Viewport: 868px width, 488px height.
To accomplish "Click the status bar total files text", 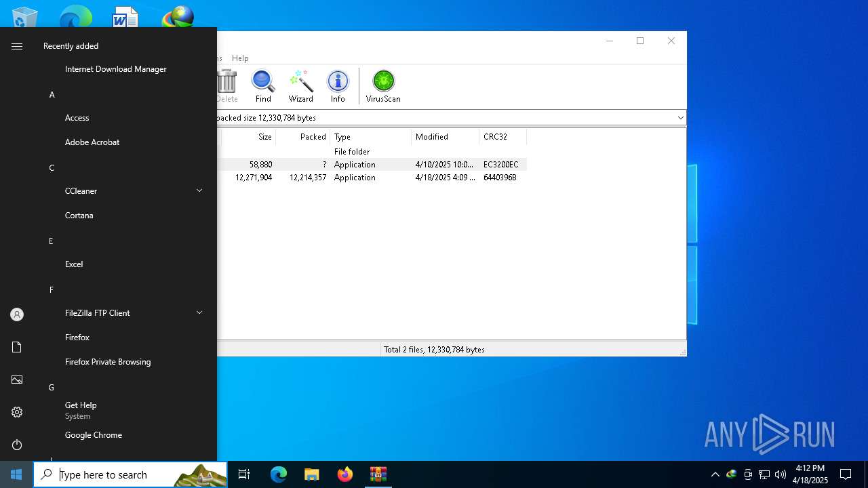I will click(434, 350).
